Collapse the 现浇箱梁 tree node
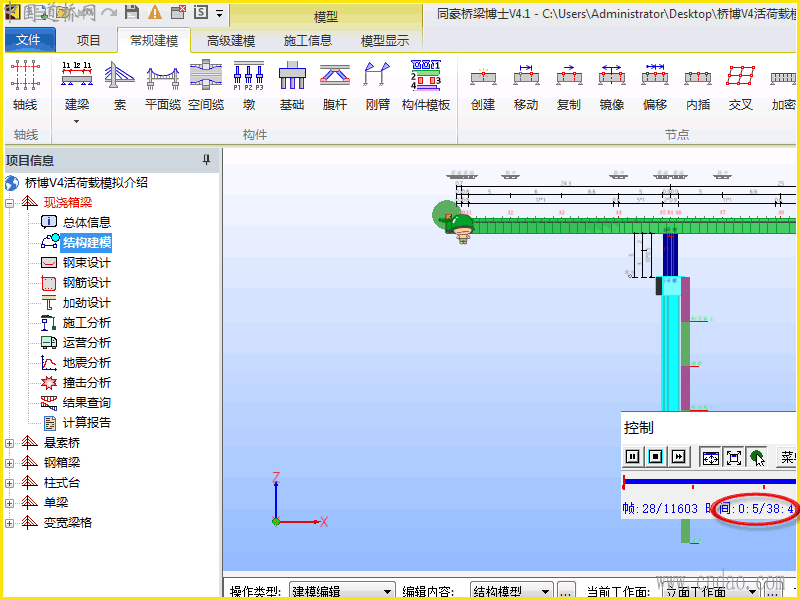 point(9,203)
